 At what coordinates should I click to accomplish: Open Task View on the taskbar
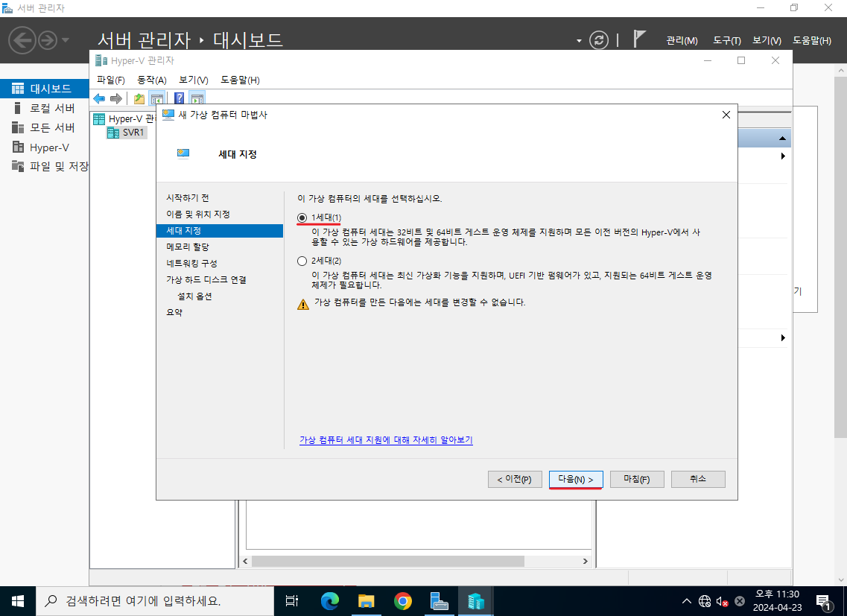[x=292, y=601]
